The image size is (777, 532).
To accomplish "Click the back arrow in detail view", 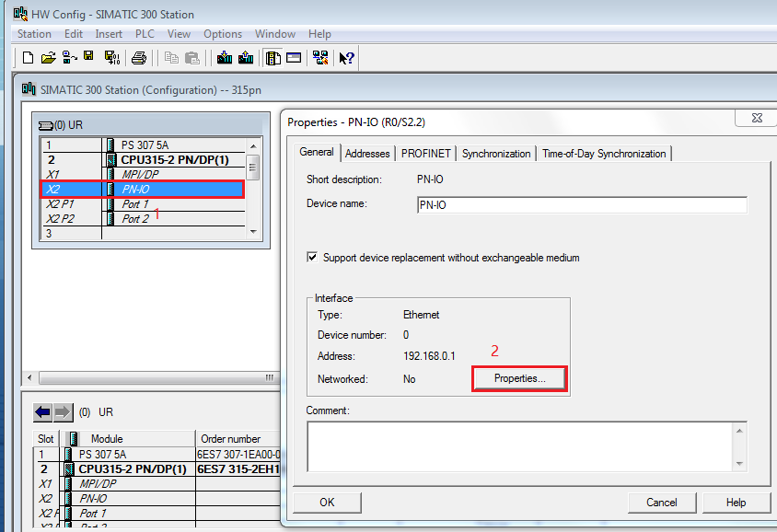I will [42, 412].
